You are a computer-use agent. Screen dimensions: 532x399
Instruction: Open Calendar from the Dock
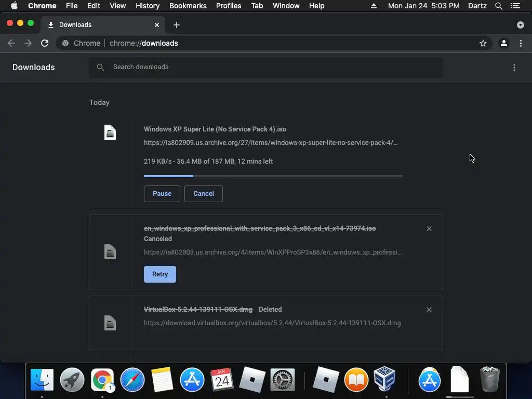coord(222,380)
